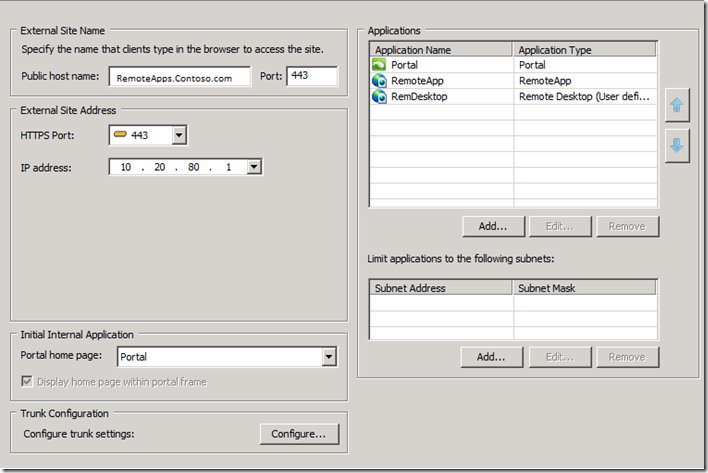
Task: Select the Portal application name row
Action: (x=405, y=65)
